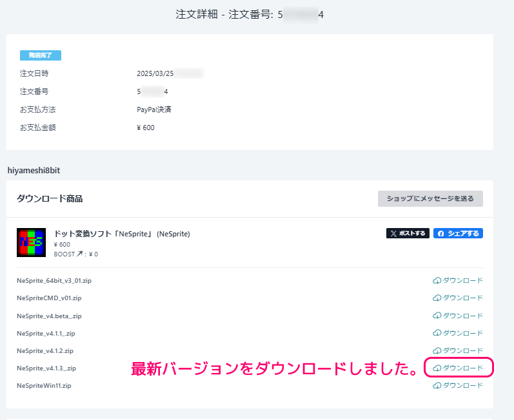Download NeSpriteWin11.zip file
514x420 pixels.
pyautogui.click(x=458, y=385)
